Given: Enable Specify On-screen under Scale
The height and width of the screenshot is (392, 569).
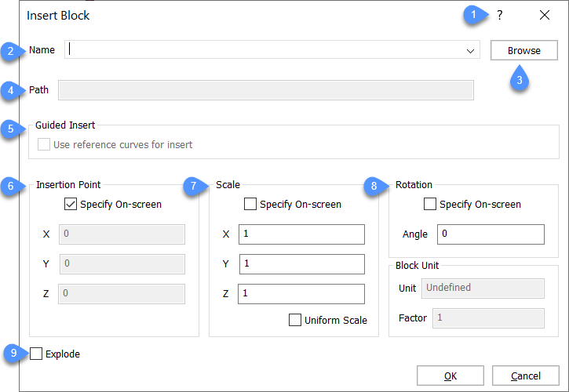Looking at the screenshot, I should [250, 204].
